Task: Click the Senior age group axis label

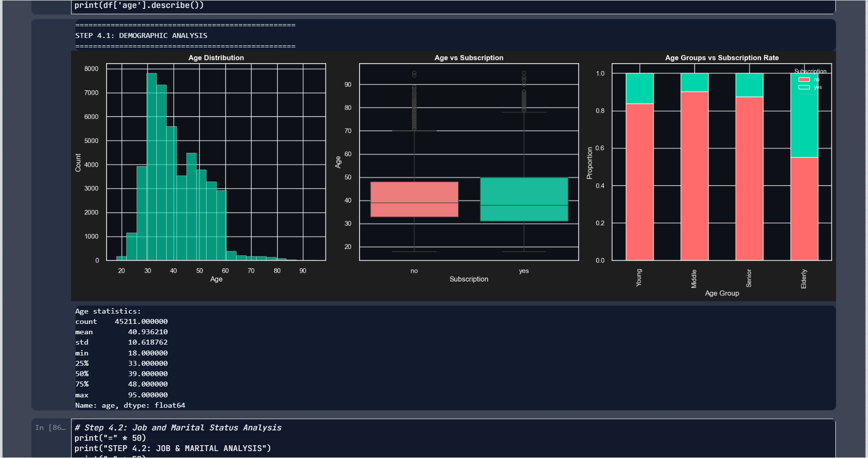Action: click(x=749, y=278)
